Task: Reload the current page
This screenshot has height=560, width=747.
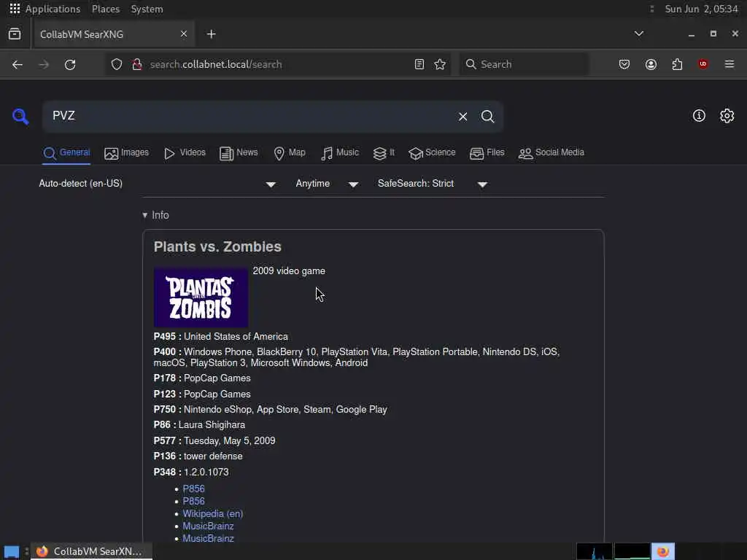Action: 70,64
